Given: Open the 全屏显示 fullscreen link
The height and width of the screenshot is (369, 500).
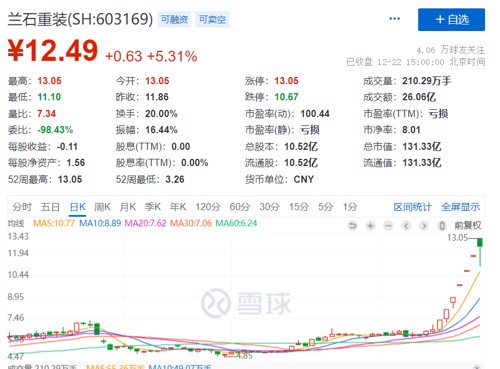Looking at the screenshot, I should (461, 207).
